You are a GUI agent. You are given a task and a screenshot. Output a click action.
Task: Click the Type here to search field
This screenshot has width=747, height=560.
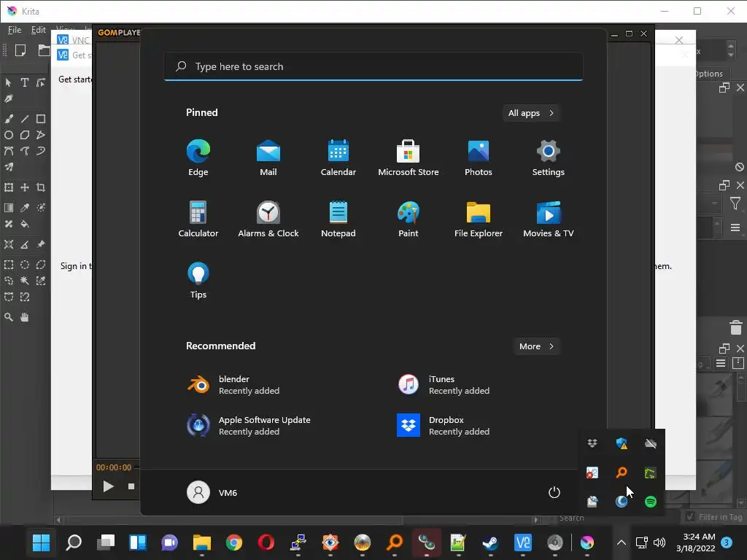click(373, 66)
